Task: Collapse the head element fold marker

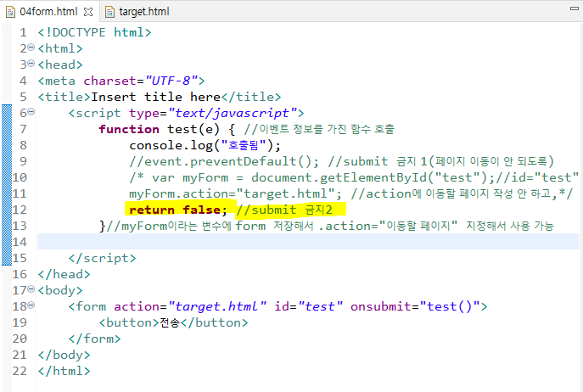Action: coord(31,64)
